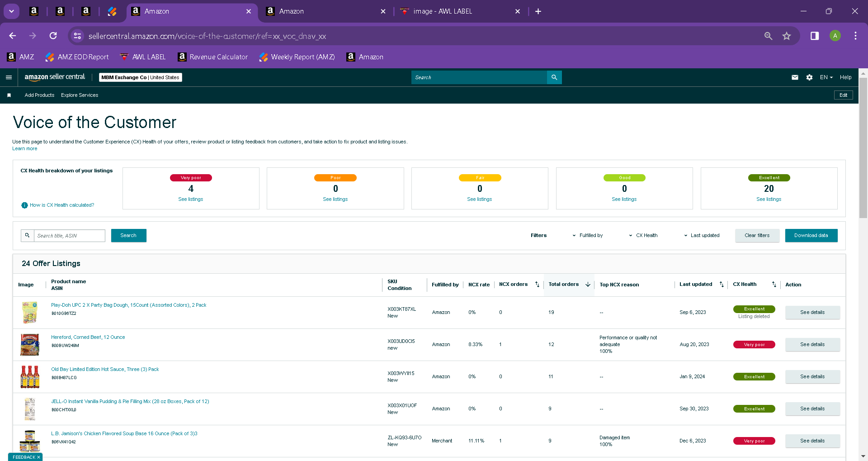Toggle the browser side panel icon
Image resolution: width=868 pixels, height=461 pixels.
(815, 36)
